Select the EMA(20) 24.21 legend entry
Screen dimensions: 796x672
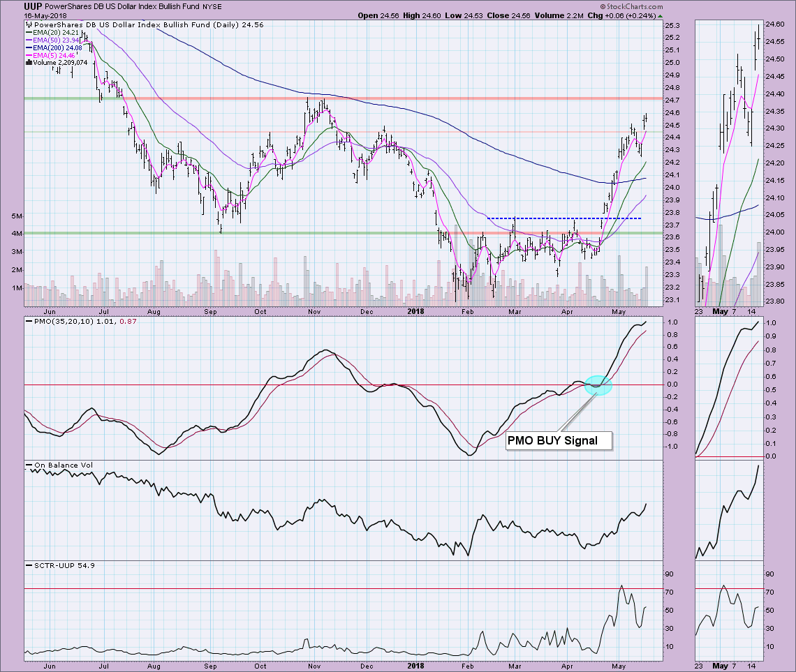53,33
